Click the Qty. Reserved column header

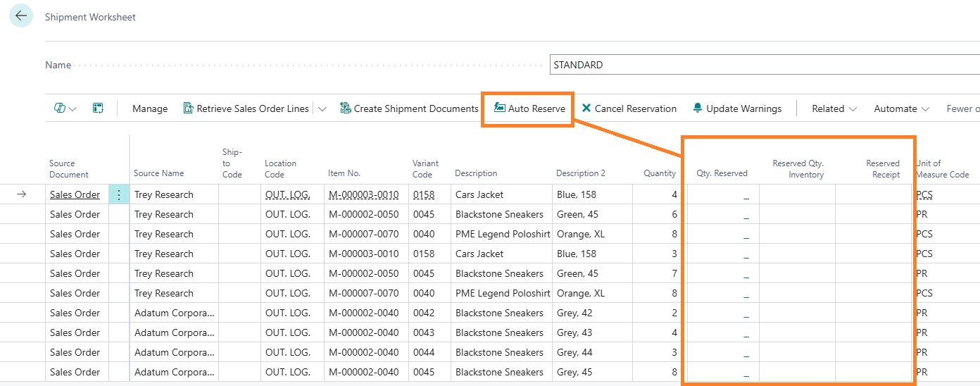pyautogui.click(x=722, y=173)
